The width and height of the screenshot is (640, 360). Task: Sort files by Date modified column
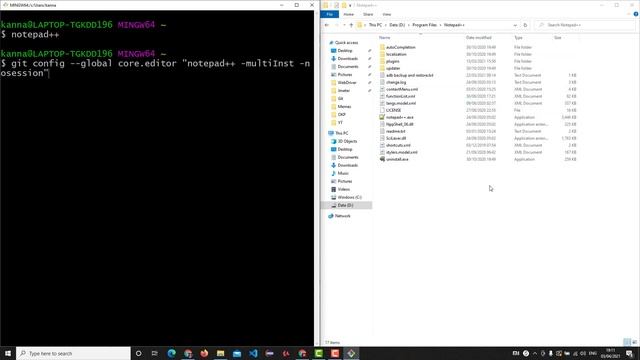478,38
